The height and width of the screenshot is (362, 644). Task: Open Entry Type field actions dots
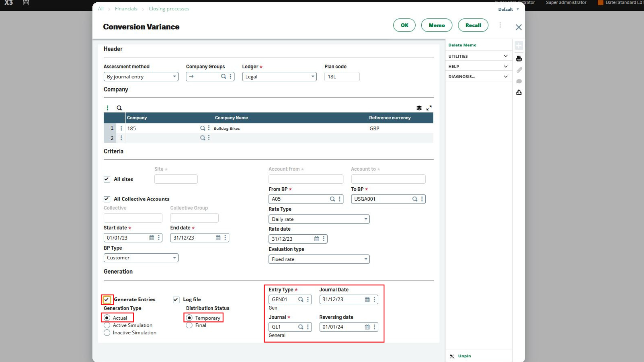(308, 299)
